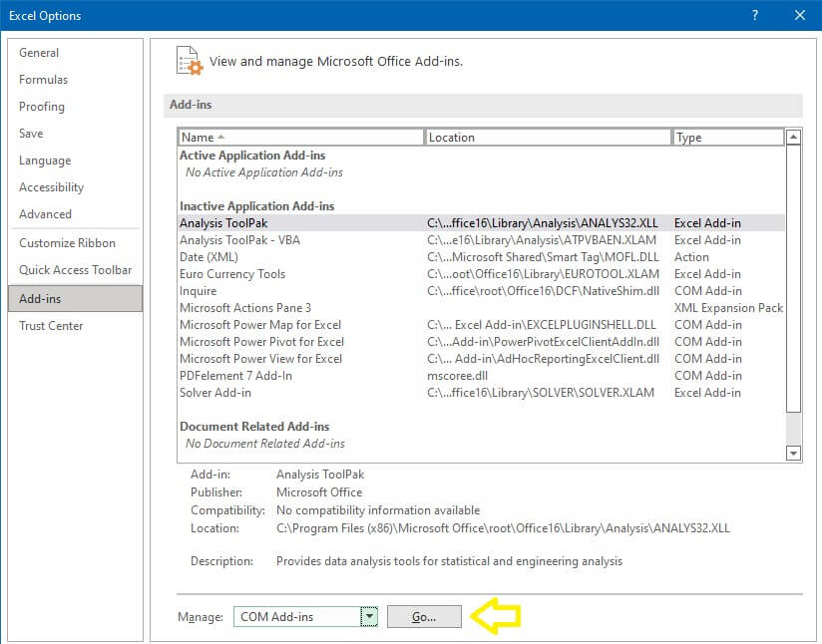The height and width of the screenshot is (644, 822).
Task: Select the Euro Currency Tools row
Action: [x=481, y=274]
